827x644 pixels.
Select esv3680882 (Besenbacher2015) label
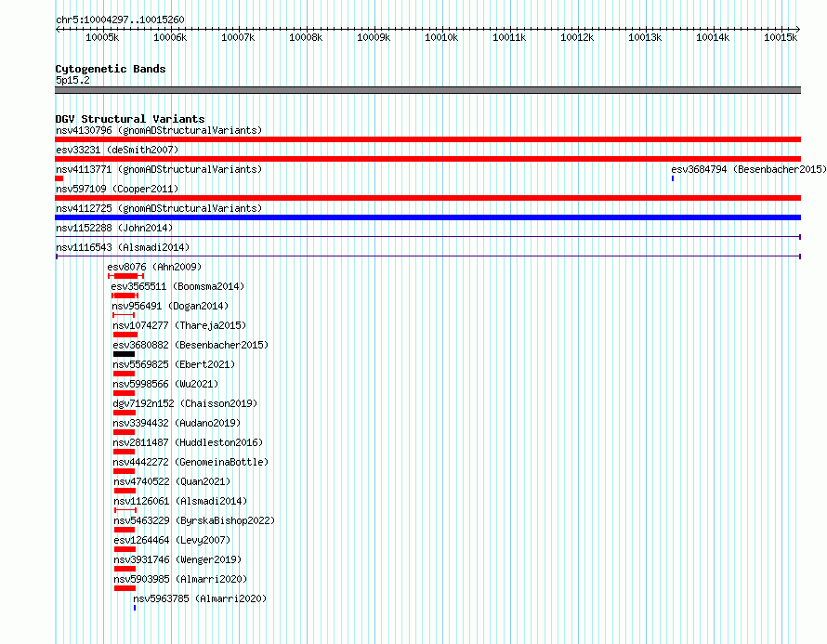(190, 345)
